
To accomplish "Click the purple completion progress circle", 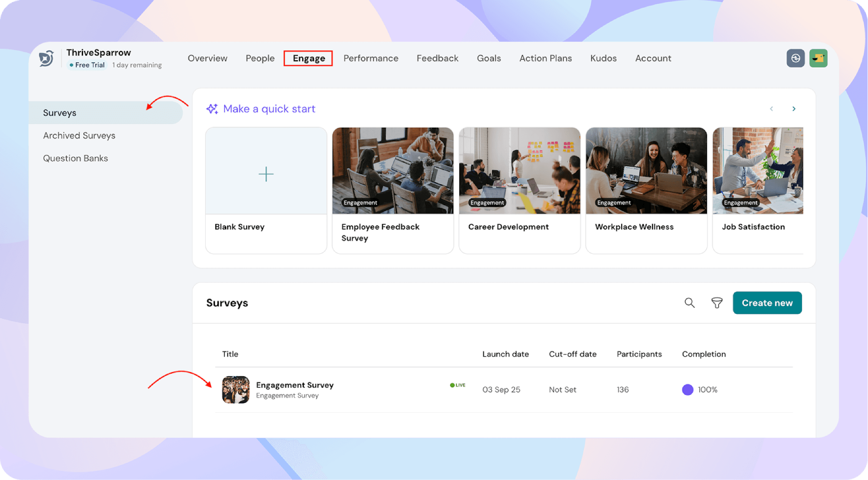I will pos(687,390).
